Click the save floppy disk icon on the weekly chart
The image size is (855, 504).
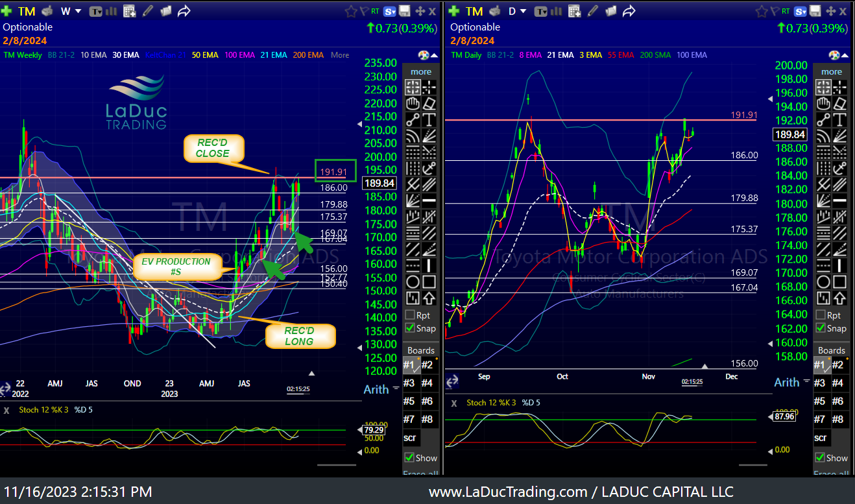pos(404,10)
